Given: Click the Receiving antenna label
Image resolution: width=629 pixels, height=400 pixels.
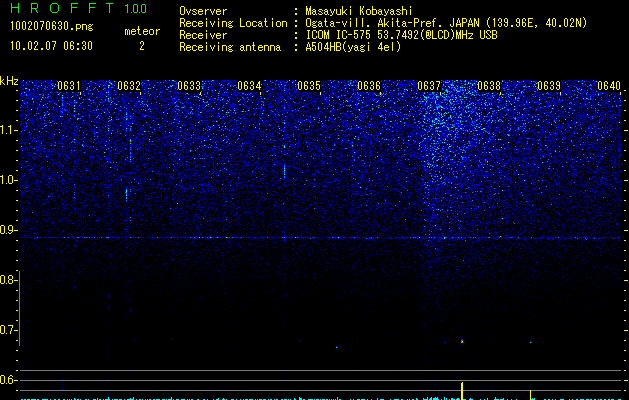Looking at the screenshot, I should (x=230, y=47).
